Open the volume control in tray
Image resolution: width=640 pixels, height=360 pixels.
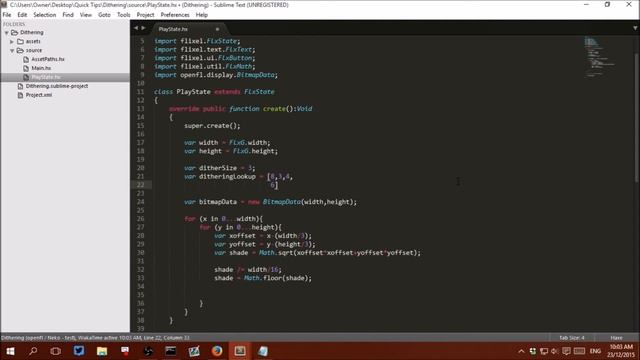554,351
